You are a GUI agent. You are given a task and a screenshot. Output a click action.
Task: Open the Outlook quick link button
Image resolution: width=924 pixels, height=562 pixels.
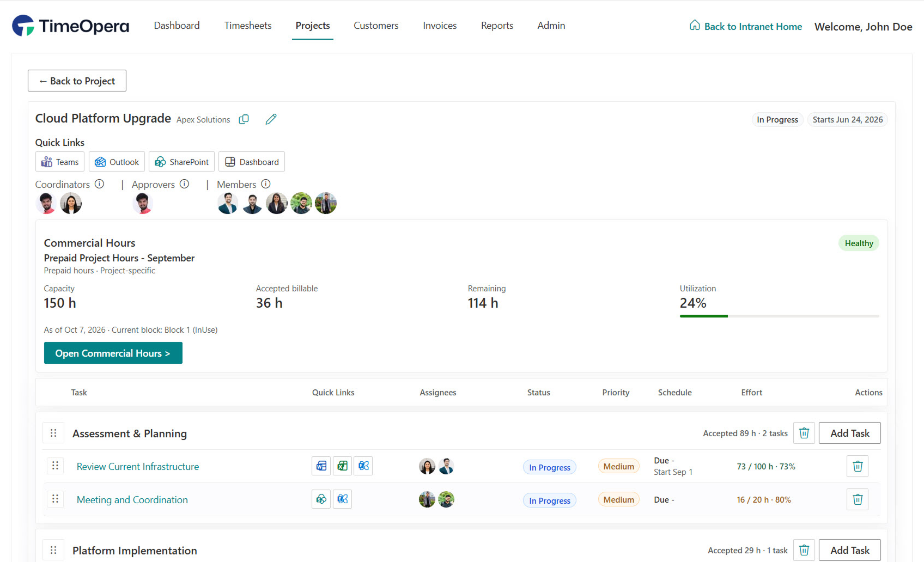pyautogui.click(x=117, y=162)
